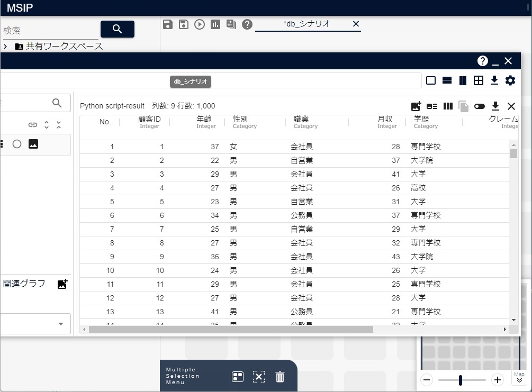Open the settings gear in the dialog
Viewport: 532px width, 392px height.
[x=510, y=80]
